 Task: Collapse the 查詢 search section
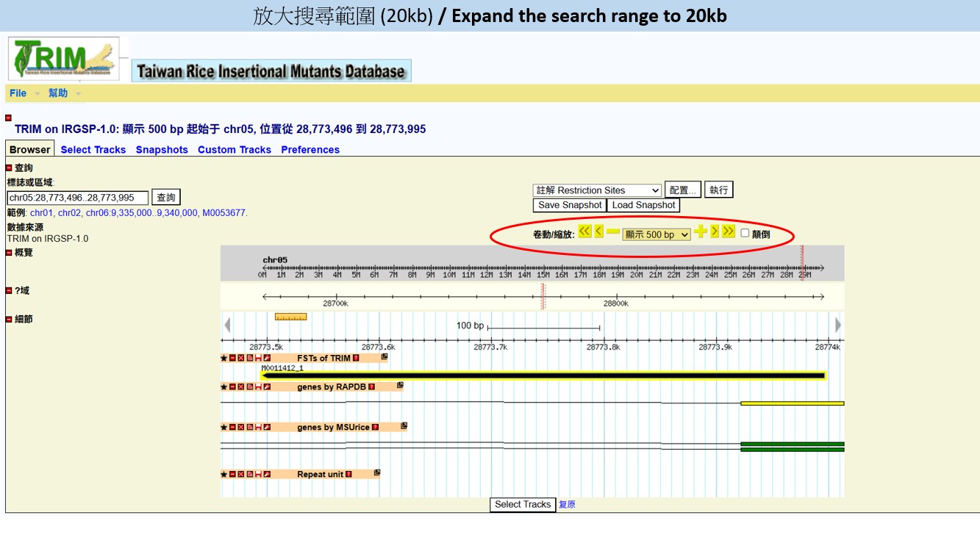[x=10, y=168]
